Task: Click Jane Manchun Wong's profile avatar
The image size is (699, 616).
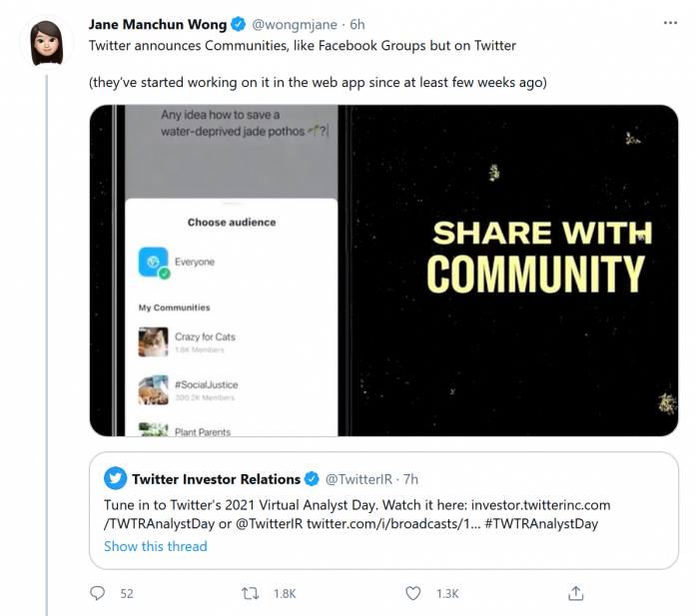Action: tap(46, 40)
